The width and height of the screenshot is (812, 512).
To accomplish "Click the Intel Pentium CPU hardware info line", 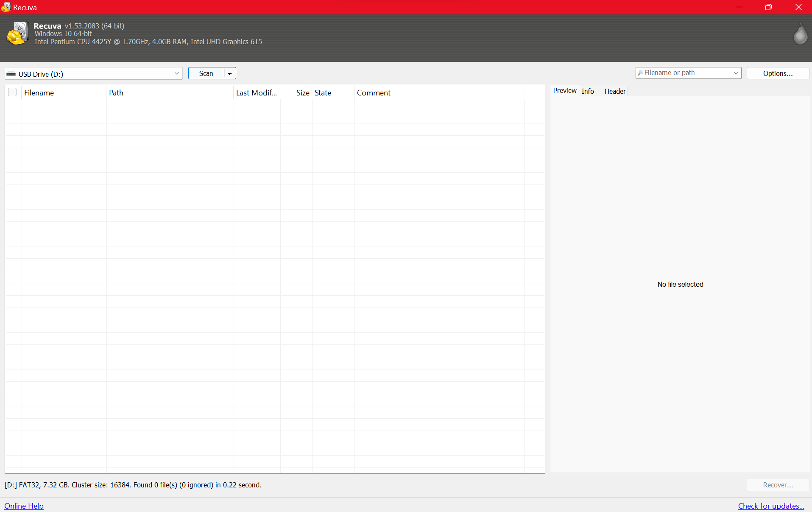I will pyautogui.click(x=148, y=42).
